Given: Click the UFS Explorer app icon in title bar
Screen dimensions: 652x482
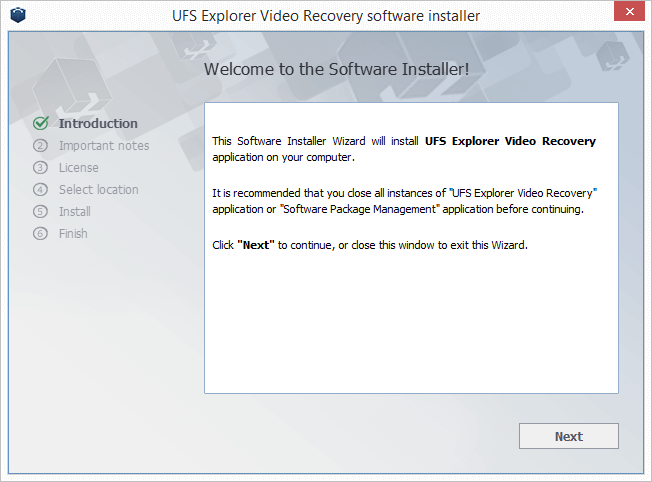Looking at the screenshot, I should (x=18, y=15).
